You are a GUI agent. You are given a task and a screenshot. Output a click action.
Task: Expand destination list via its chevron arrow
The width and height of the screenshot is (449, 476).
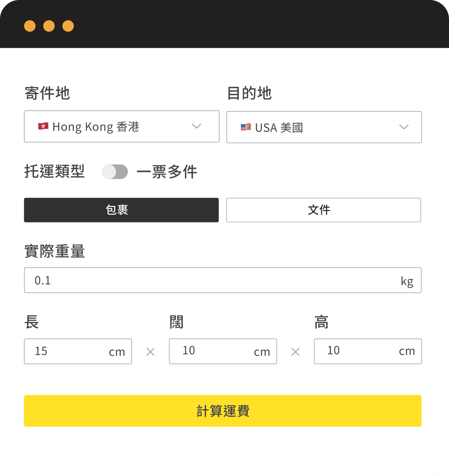[x=404, y=127]
